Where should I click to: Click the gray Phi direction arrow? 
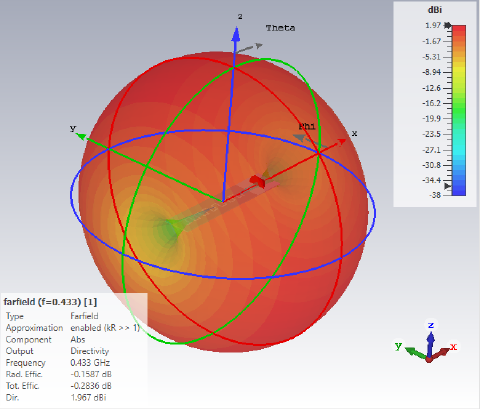click(x=306, y=139)
